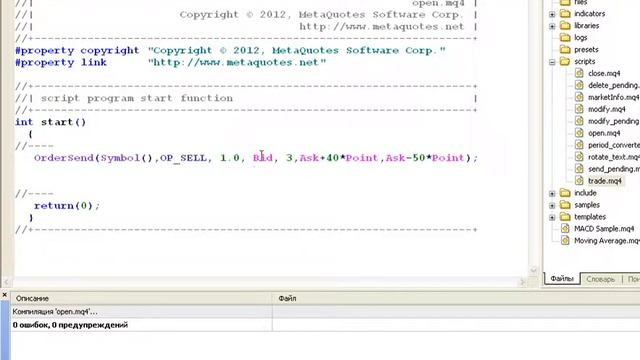Select open.mq4 in scripts folder
The image size is (640, 360).
(x=604, y=133)
